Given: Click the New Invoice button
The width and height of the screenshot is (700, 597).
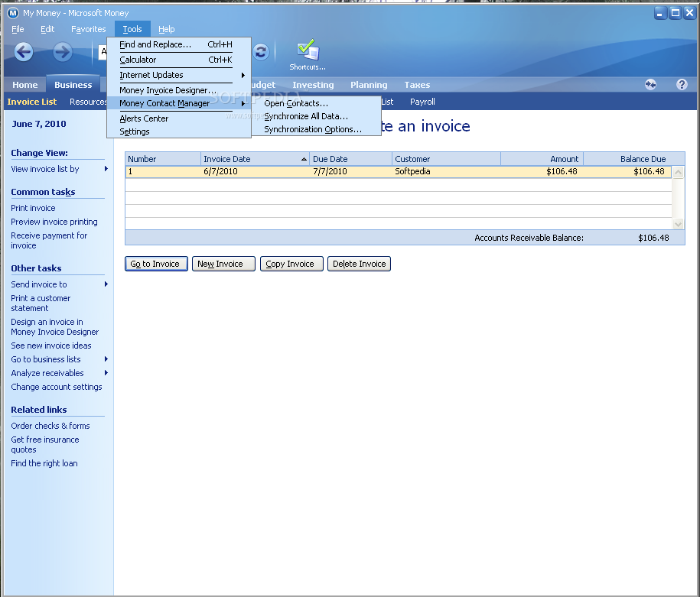Looking at the screenshot, I should pyautogui.click(x=223, y=264).
